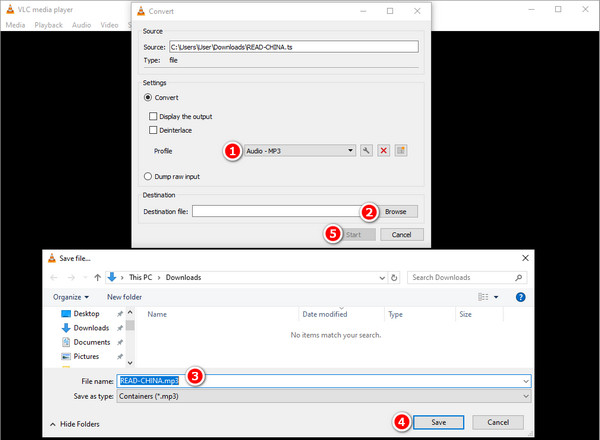Screen dimensions: 600x440
Task: Click the blue download arrow in address bar
Action: point(112,277)
